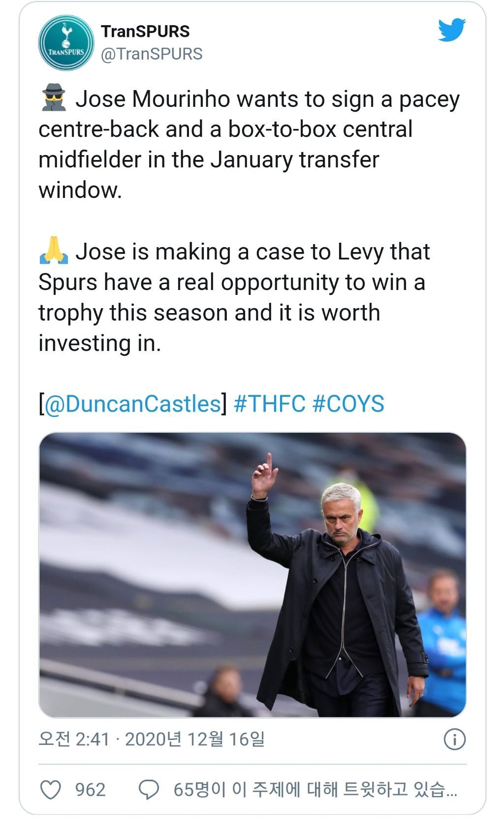Click the praying hands emoji
504x832 pixels.
click(54, 251)
